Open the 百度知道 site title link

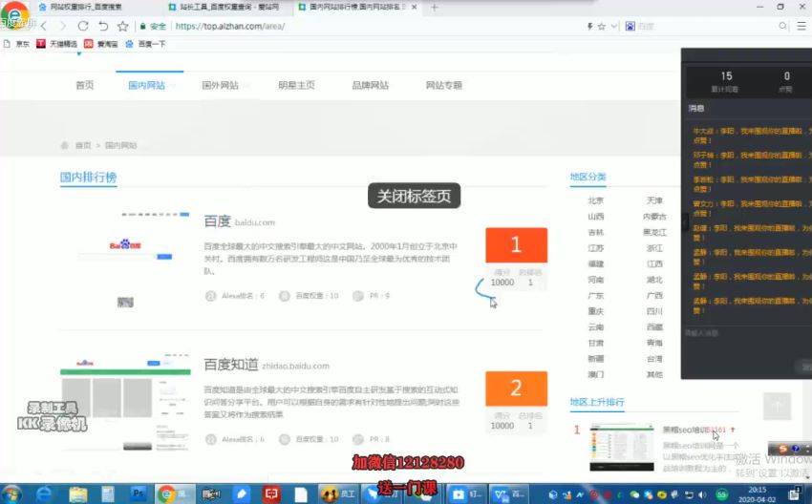click(x=231, y=365)
